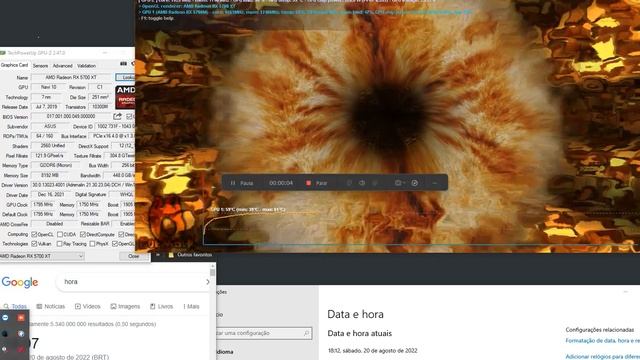Toggle the OpenCL checkbox in GPU-Z
The image size is (640, 360).
pyautogui.click(x=34, y=235)
